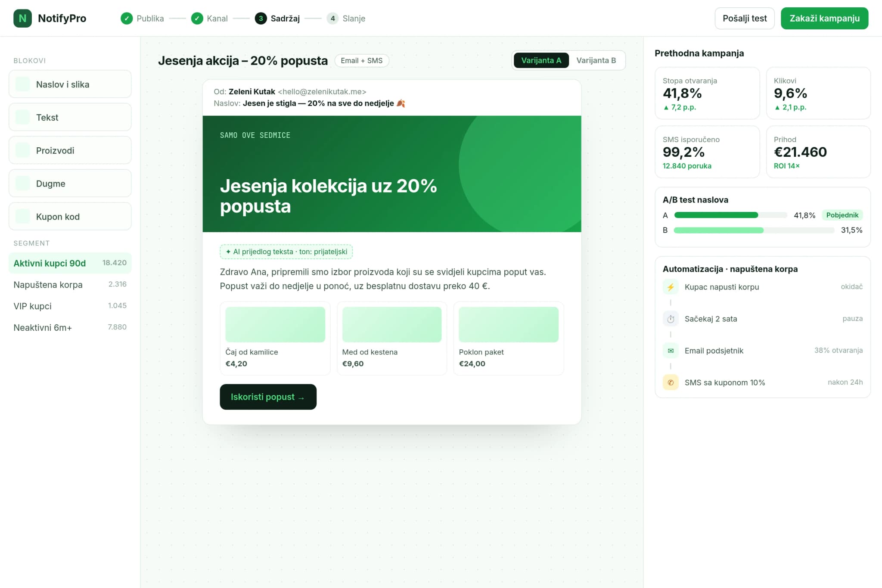The image size is (882, 588).
Task: Click the Pobjednik badge
Action: pos(842,215)
